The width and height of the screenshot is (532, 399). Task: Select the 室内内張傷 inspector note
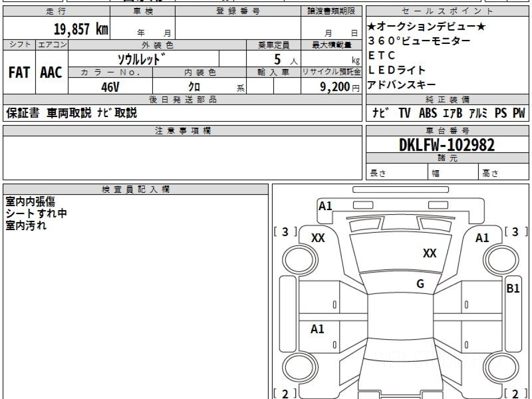point(30,202)
